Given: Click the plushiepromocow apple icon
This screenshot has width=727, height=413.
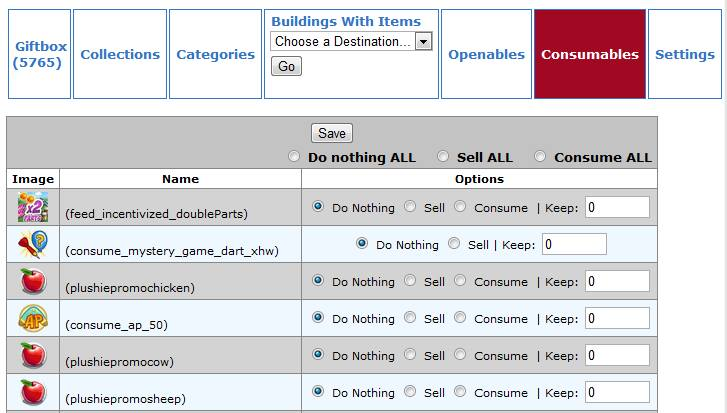Looking at the screenshot, I should tap(33, 355).
